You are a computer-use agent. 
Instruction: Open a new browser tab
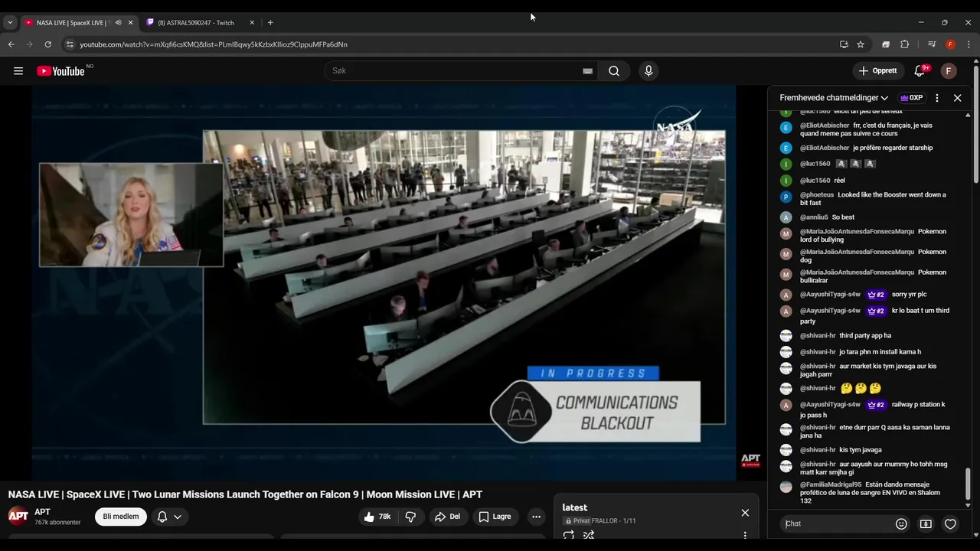point(270,22)
